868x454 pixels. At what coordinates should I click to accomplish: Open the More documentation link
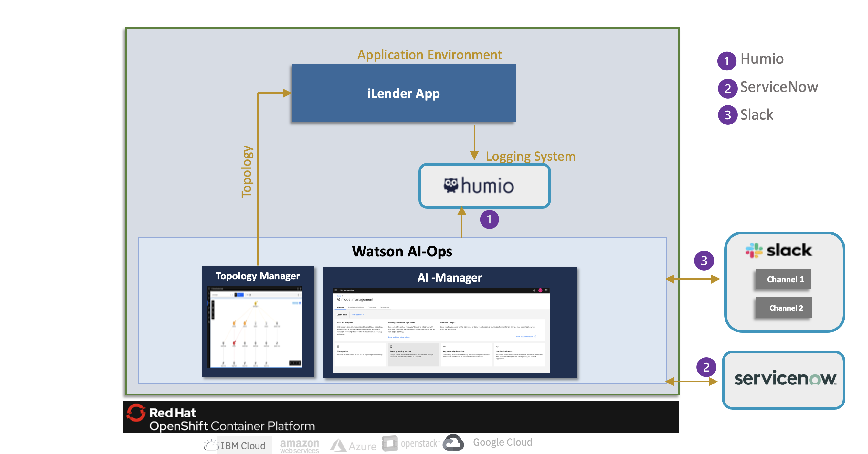tap(524, 336)
